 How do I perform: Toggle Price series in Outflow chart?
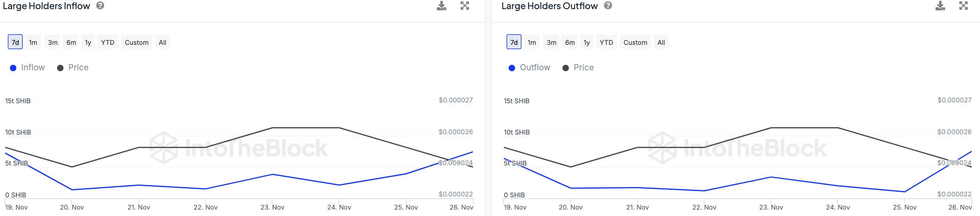pyautogui.click(x=578, y=67)
